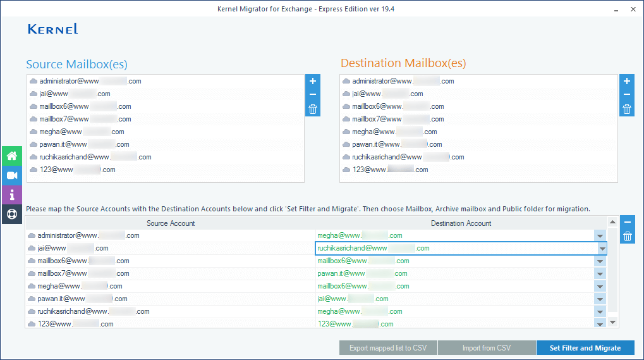Open destination dropdown for 123 source row
This screenshot has width=644, height=360.
point(600,323)
